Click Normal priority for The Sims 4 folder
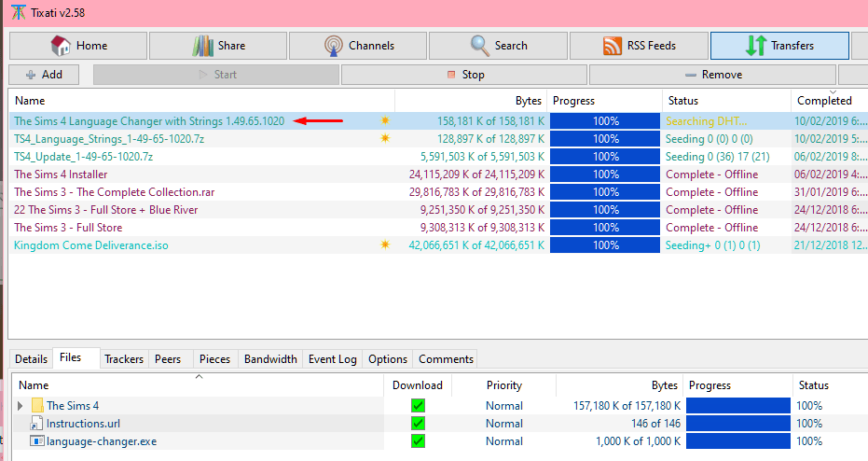This screenshot has height=461, width=868. pos(504,406)
